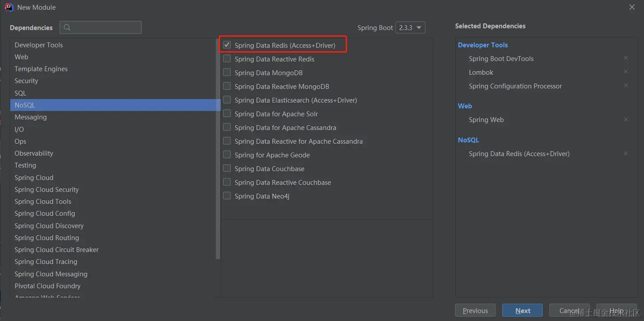Remove selected Spring Data Redis dependency
This screenshot has width=644, height=321.
click(x=625, y=153)
